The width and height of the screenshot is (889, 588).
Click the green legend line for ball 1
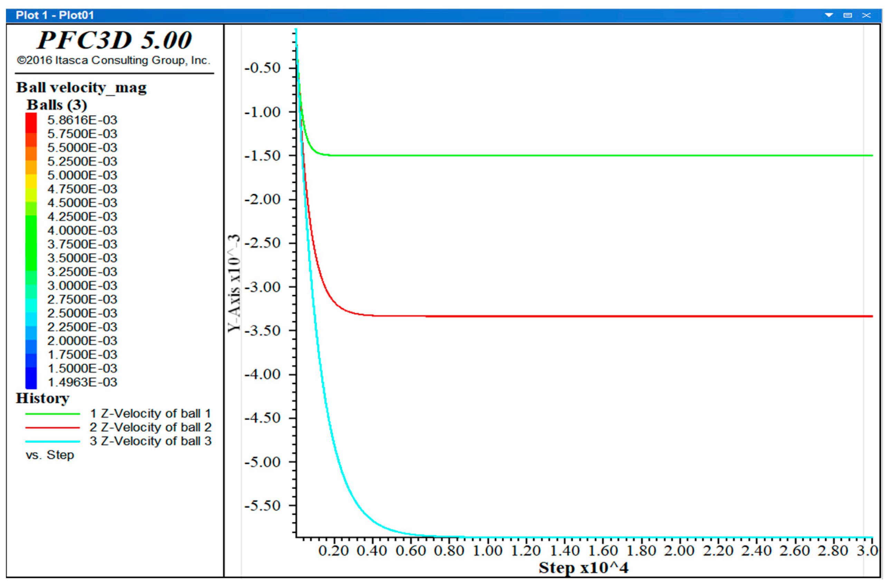pyautogui.click(x=53, y=414)
